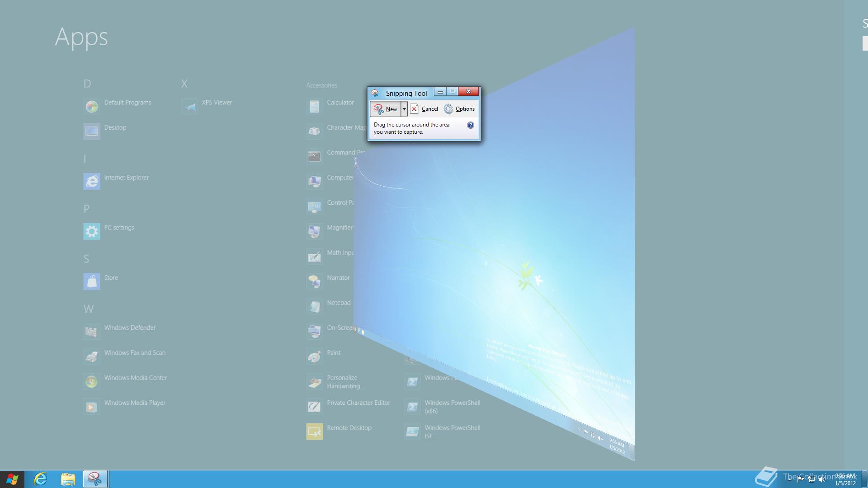The height and width of the screenshot is (488, 868).
Task: Click the Accessories group heading
Action: (321, 85)
